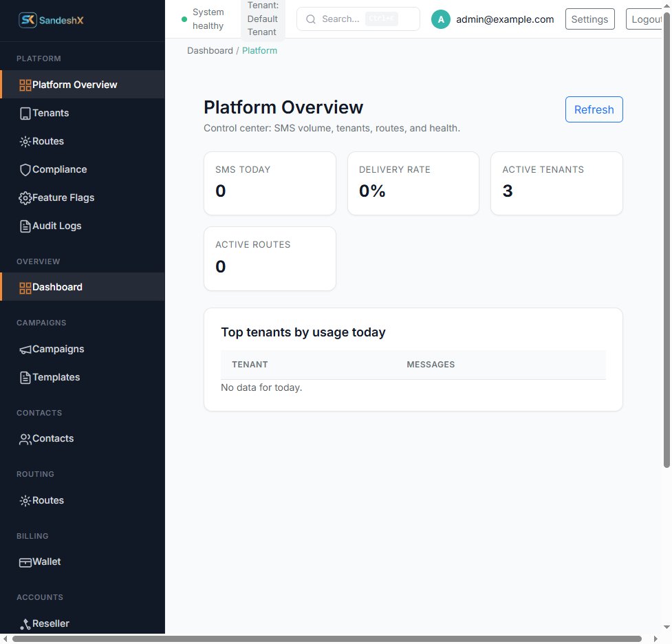The height and width of the screenshot is (644, 672).
Task: Click the green system status dot
Action: click(x=184, y=19)
